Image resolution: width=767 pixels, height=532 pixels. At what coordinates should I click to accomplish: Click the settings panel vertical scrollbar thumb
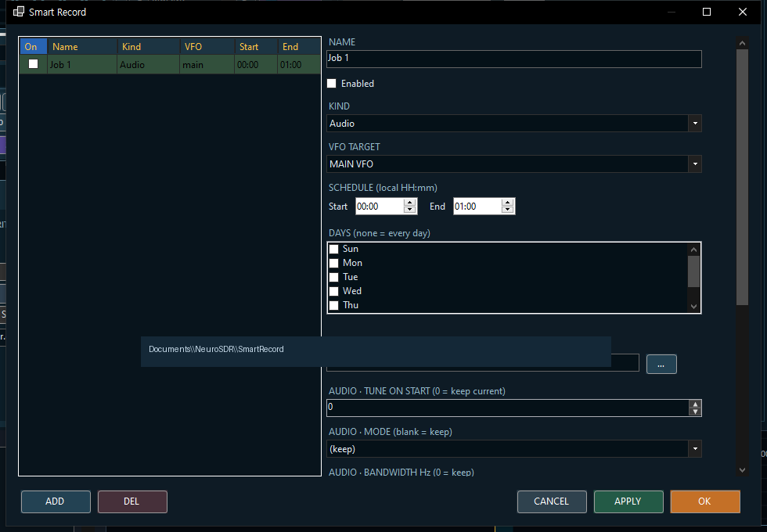(x=742, y=177)
